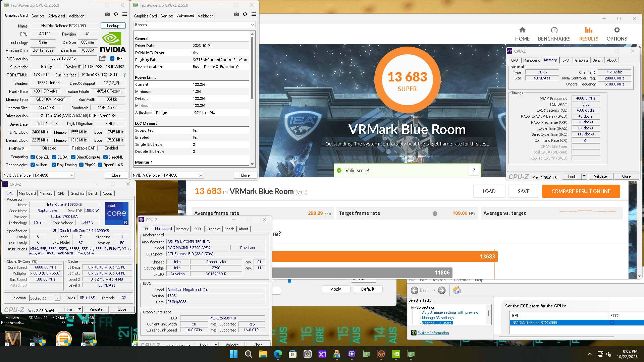
Task: Click the refresh icon in Advanced GPU-Z window
Action: 245,14
